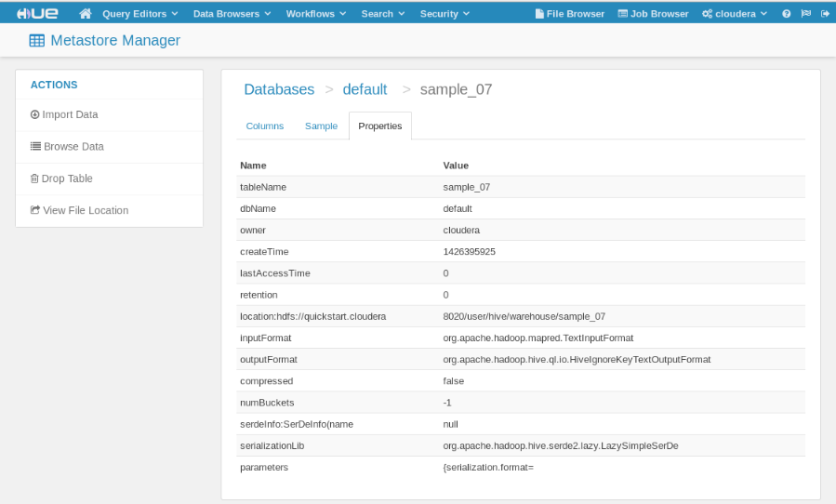Screen dimensions: 836x504
Task: Click Drop Table action
Action: point(61,179)
